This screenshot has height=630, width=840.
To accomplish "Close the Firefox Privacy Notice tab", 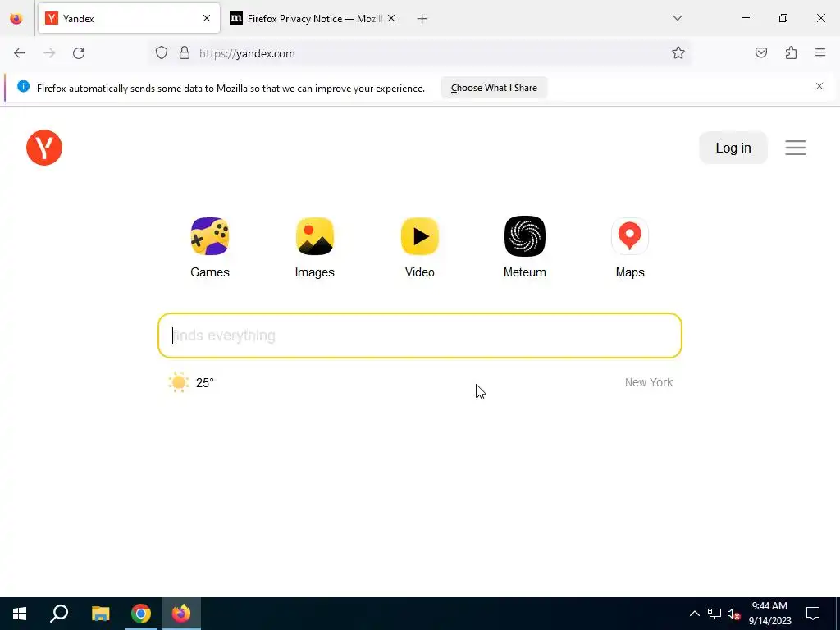I will [391, 18].
